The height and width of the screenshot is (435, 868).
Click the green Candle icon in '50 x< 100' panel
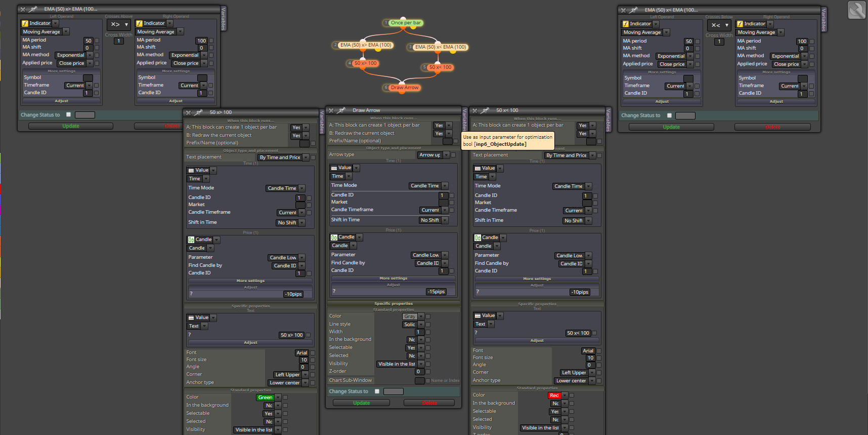478,238
